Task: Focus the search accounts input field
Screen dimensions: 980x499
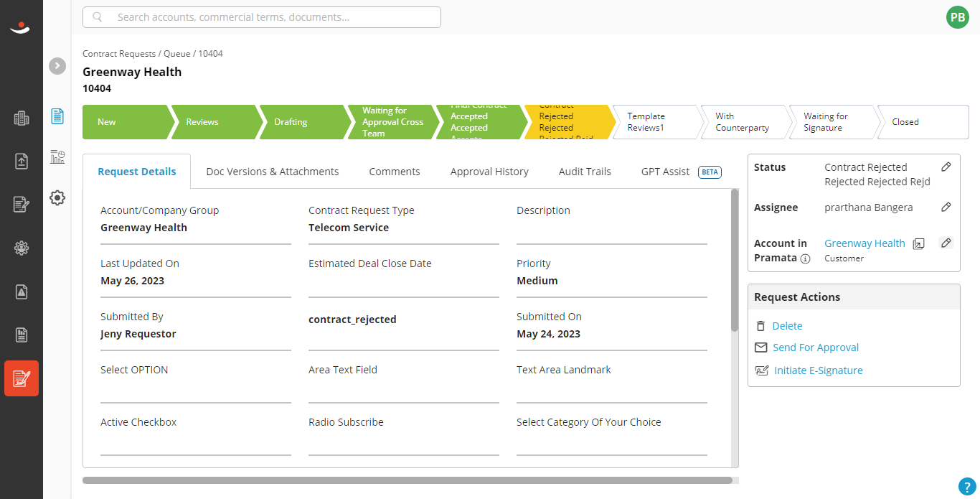Action: tap(262, 17)
